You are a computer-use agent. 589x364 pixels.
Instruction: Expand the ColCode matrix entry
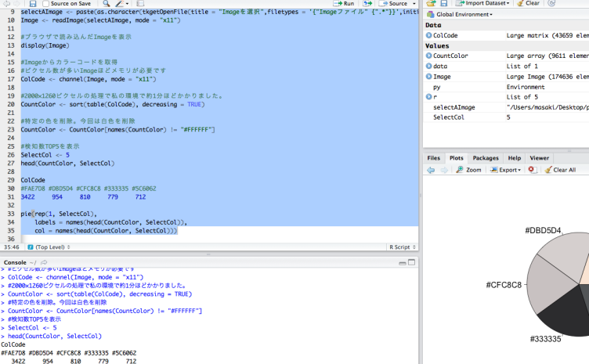point(429,35)
